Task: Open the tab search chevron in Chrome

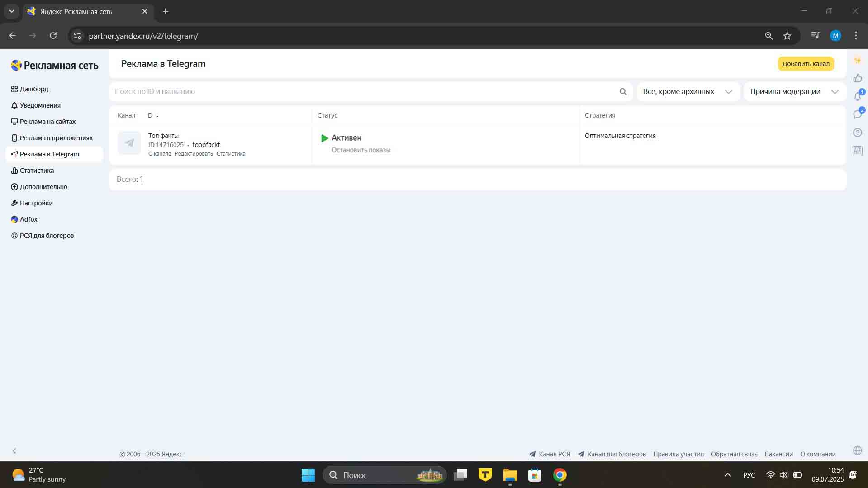Action: point(12,11)
